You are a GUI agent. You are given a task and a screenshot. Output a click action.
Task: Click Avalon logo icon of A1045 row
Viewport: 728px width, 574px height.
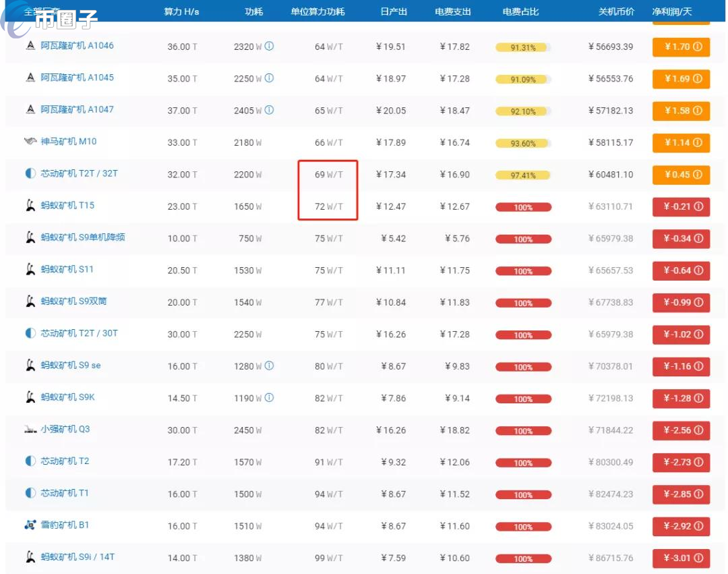point(30,78)
